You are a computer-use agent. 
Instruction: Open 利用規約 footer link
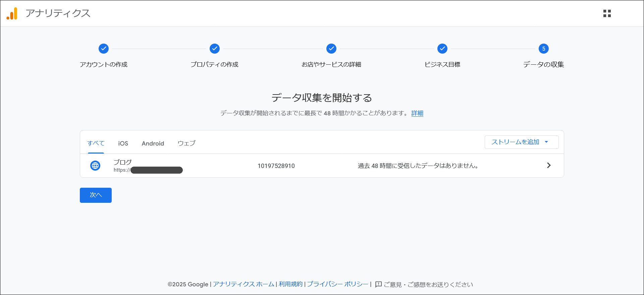(290, 284)
